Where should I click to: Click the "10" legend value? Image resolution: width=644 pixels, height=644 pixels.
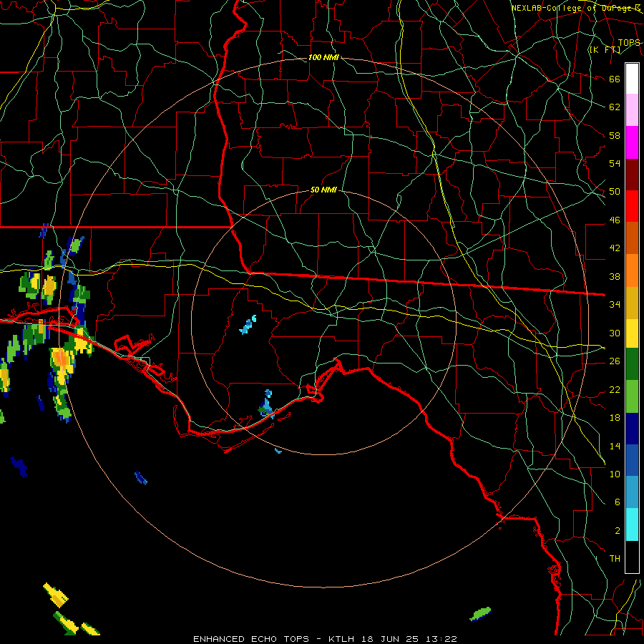point(615,474)
